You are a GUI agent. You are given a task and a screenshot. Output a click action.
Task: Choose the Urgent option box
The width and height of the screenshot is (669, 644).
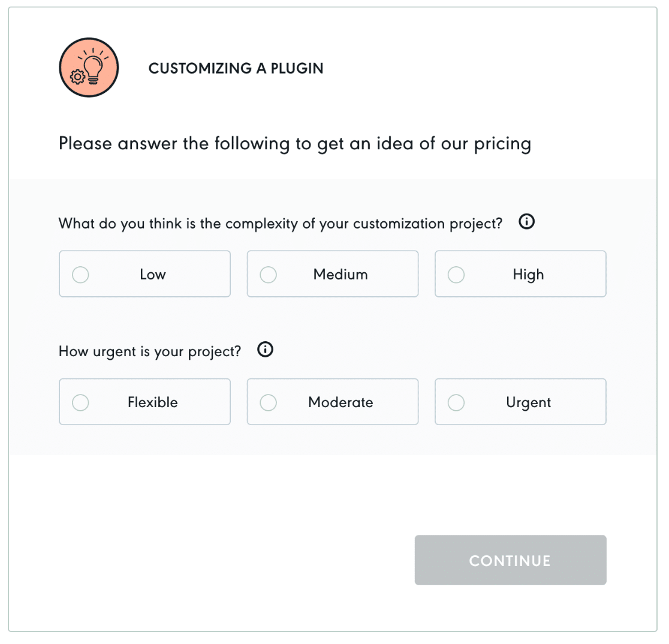point(520,402)
